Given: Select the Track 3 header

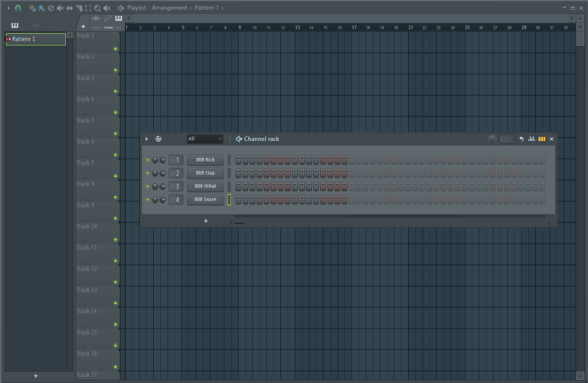Looking at the screenshot, I should click(x=97, y=84).
